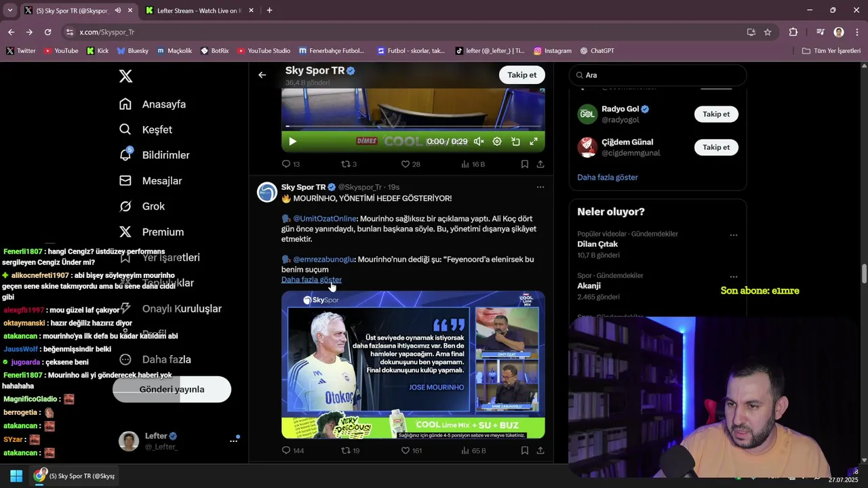This screenshot has width=868, height=488.
Task: Repost the Mourinho post with 19 reposts
Action: [x=350, y=450]
